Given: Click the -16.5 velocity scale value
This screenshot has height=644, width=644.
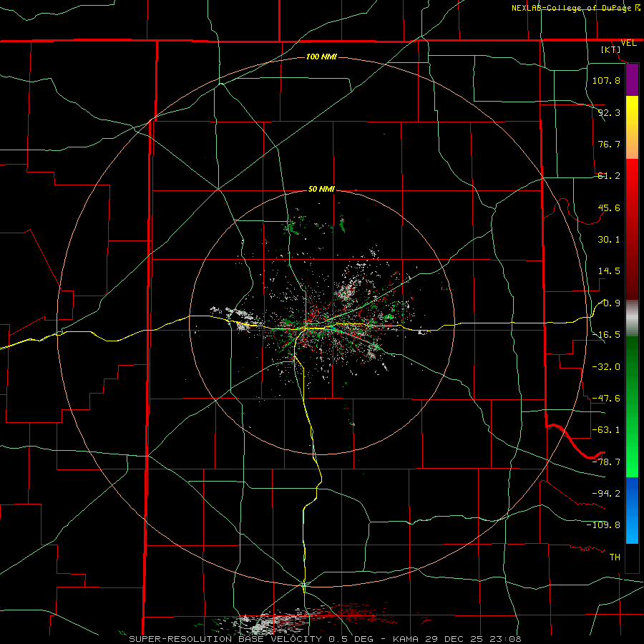Looking at the screenshot, I should (606, 335).
